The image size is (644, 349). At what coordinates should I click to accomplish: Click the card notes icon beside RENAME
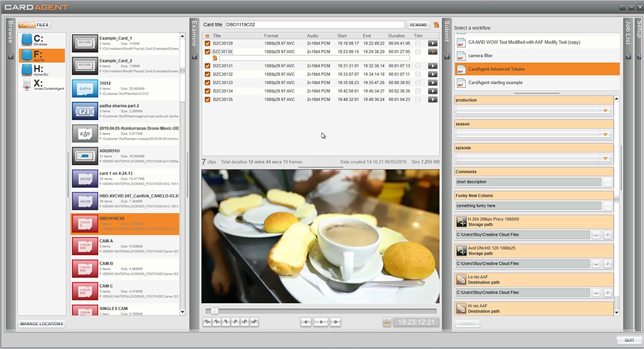click(x=436, y=25)
